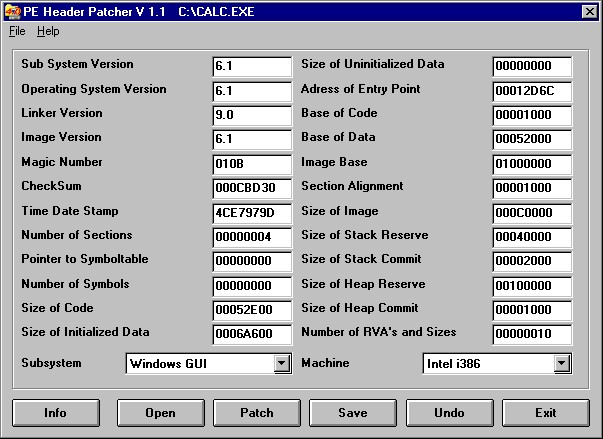603x439 pixels.
Task: Edit the Sub System Version field
Action: click(x=252, y=67)
